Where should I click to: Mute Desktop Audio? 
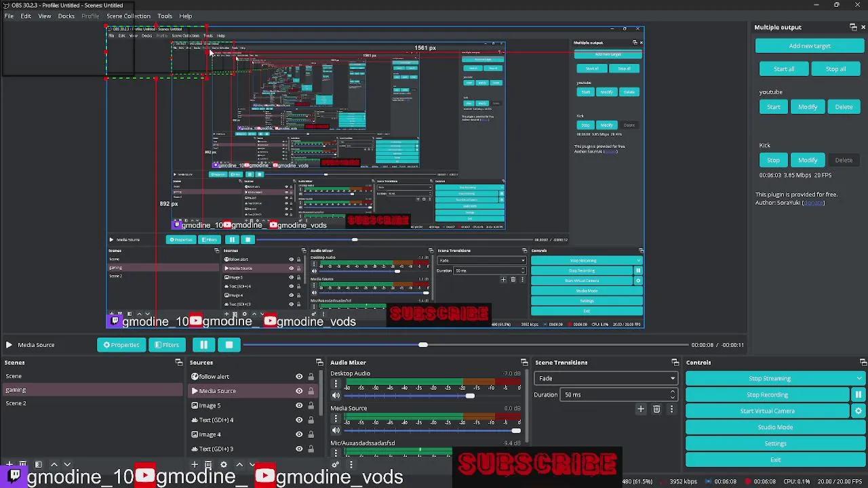click(x=336, y=395)
